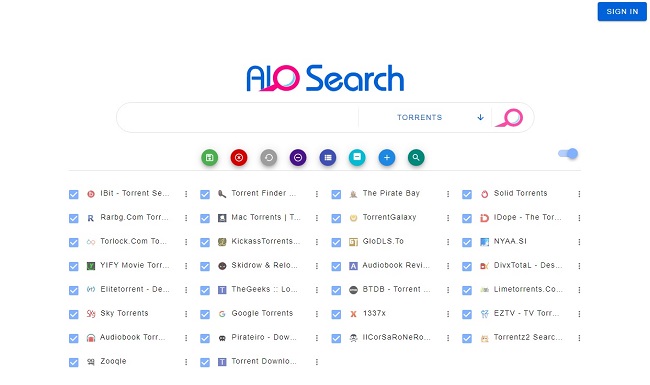The width and height of the screenshot is (650, 385).
Task: Toggle the blue switch at right
Action: click(568, 154)
